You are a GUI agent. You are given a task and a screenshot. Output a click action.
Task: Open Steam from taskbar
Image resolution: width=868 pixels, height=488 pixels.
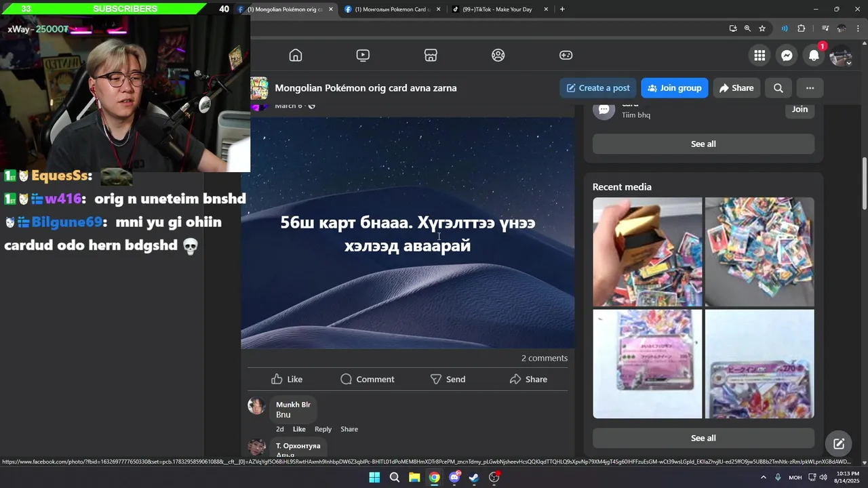tap(474, 478)
